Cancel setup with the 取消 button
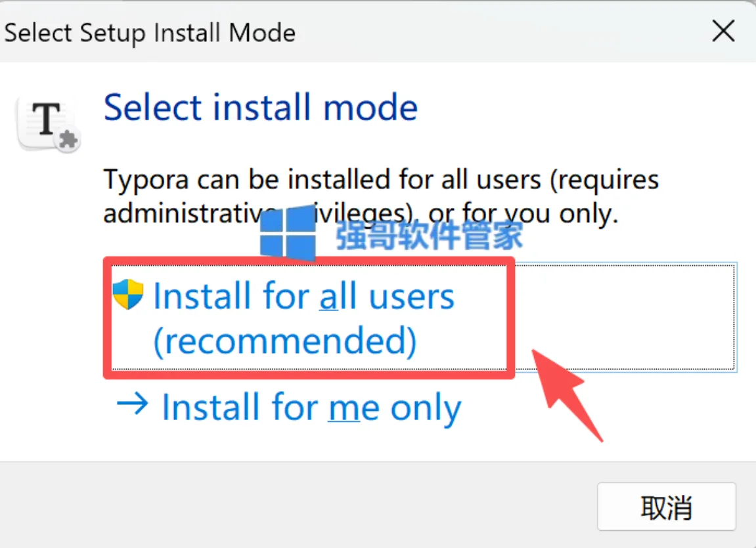Image resolution: width=756 pixels, height=548 pixels. (x=666, y=507)
